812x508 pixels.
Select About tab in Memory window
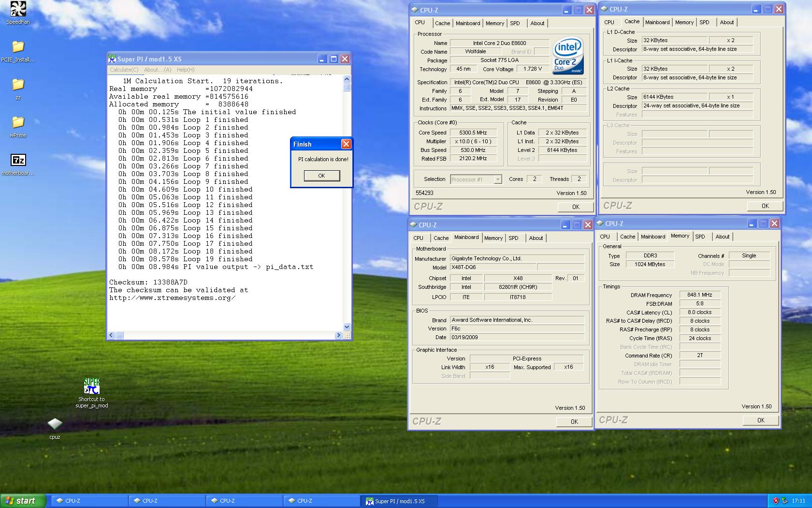[723, 237]
